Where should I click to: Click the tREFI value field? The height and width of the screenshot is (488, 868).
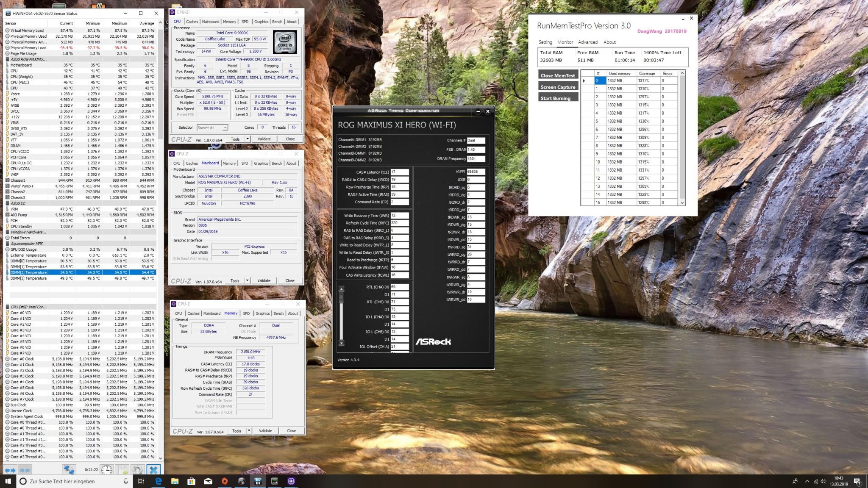pos(476,172)
